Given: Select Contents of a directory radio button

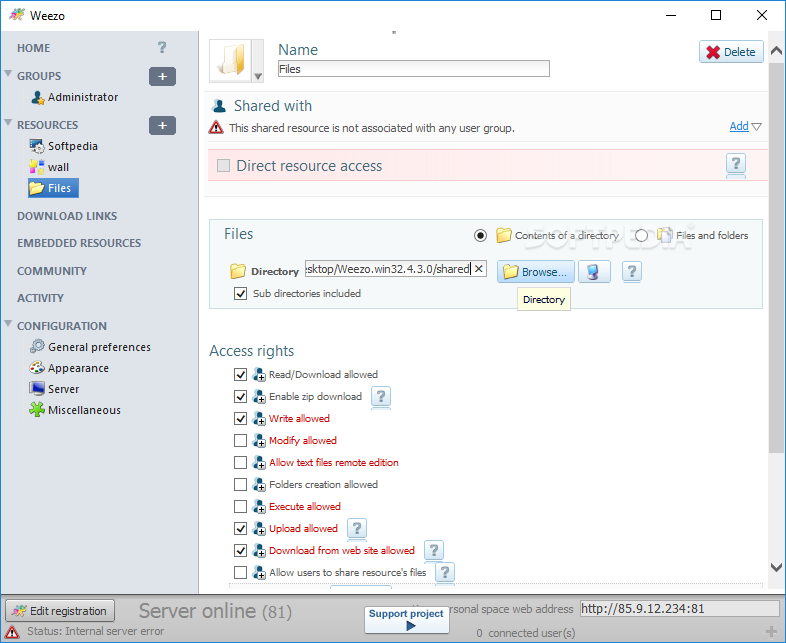Looking at the screenshot, I should click(x=480, y=235).
